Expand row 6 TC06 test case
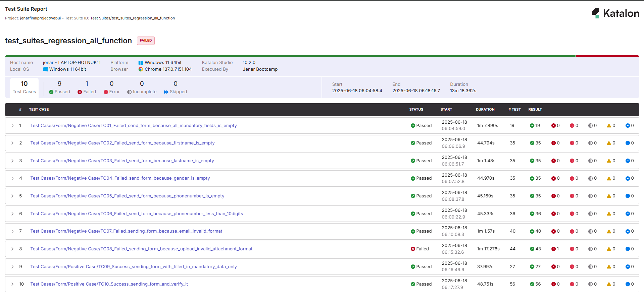The width and height of the screenshot is (644, 306). pos(12,214)
